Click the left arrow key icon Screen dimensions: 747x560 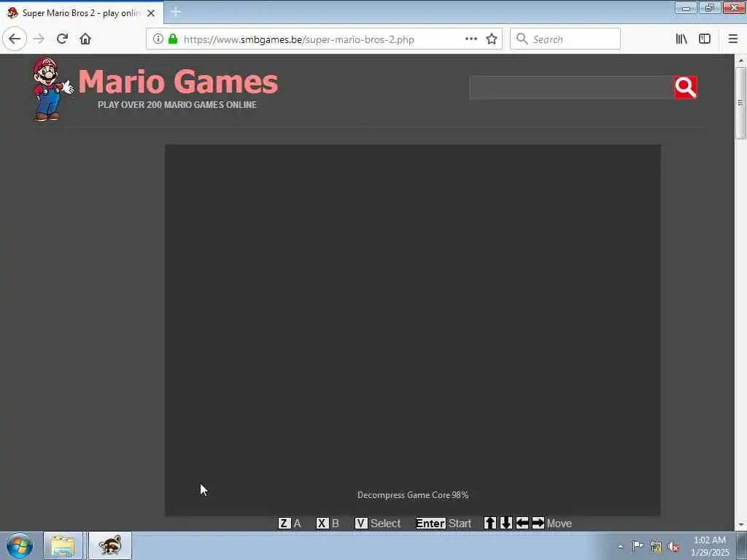[x=522, y=523]
